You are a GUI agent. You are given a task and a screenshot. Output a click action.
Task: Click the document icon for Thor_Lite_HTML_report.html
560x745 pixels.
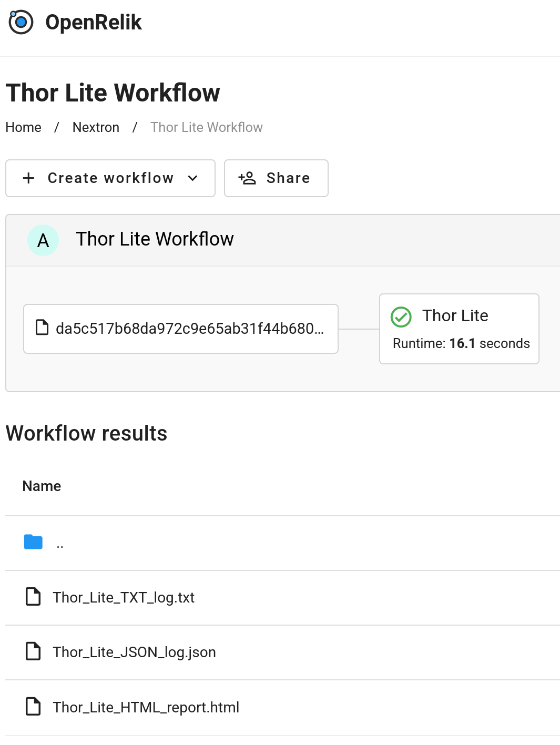coord(33,707)
